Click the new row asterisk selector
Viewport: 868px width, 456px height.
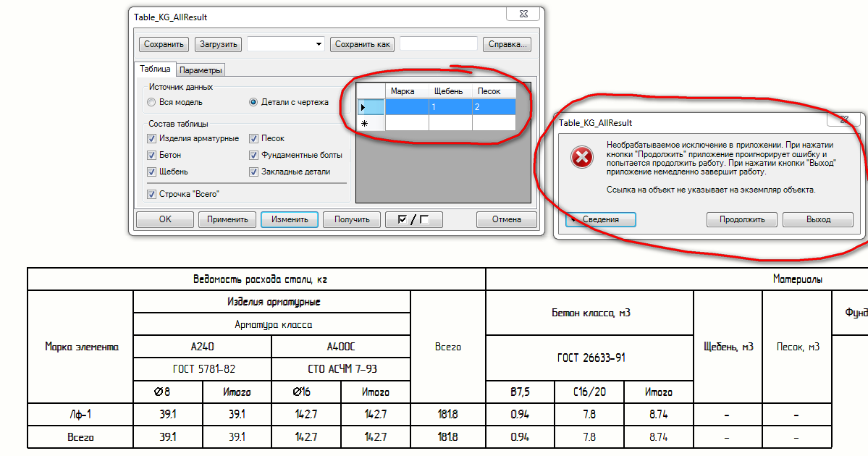[371, 123]
